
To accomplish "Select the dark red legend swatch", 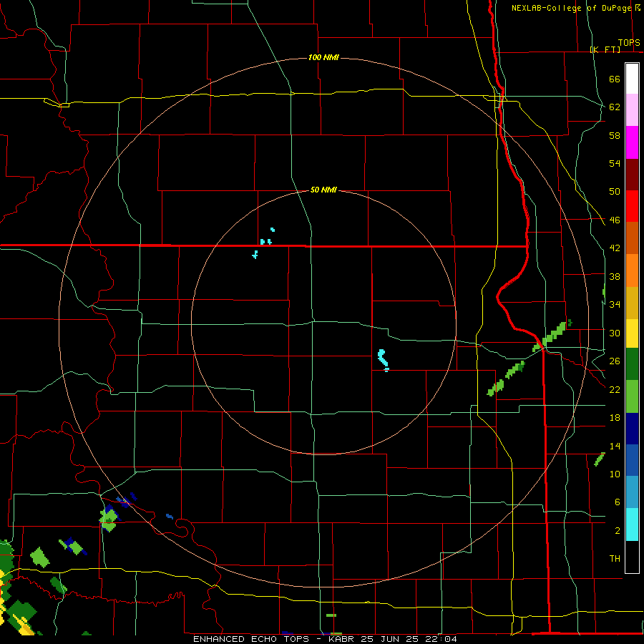I will click(632, 175).
